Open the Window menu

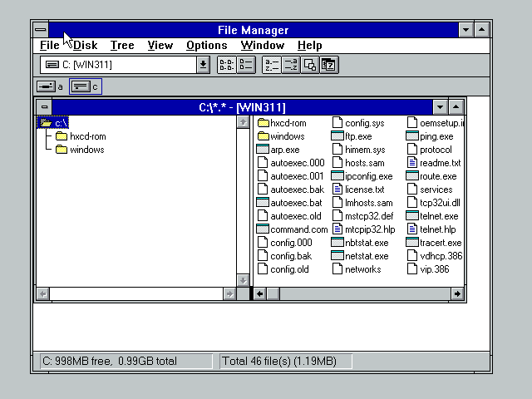(263, 45)
